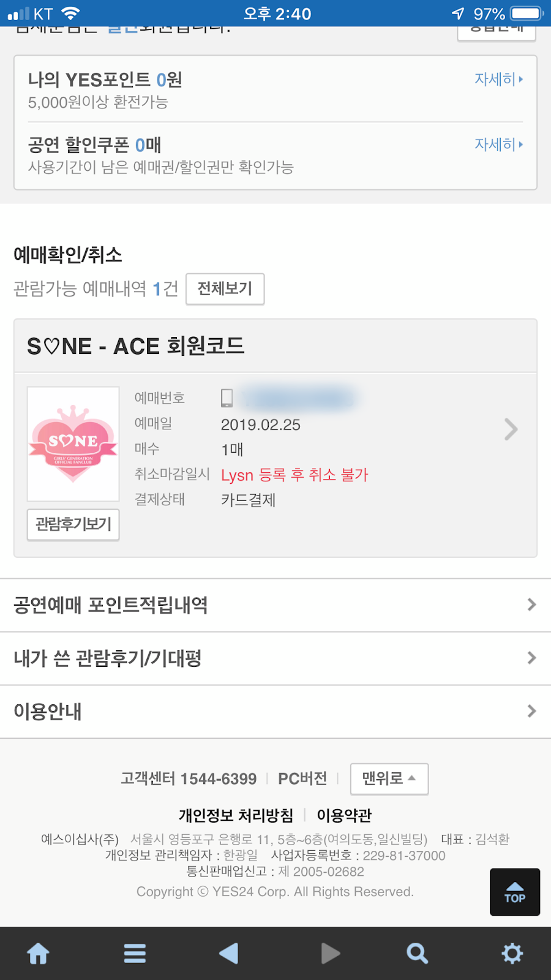Tap the SONE fanclub logo thumbnail
The image size is (551, 980).
point(73,443)
